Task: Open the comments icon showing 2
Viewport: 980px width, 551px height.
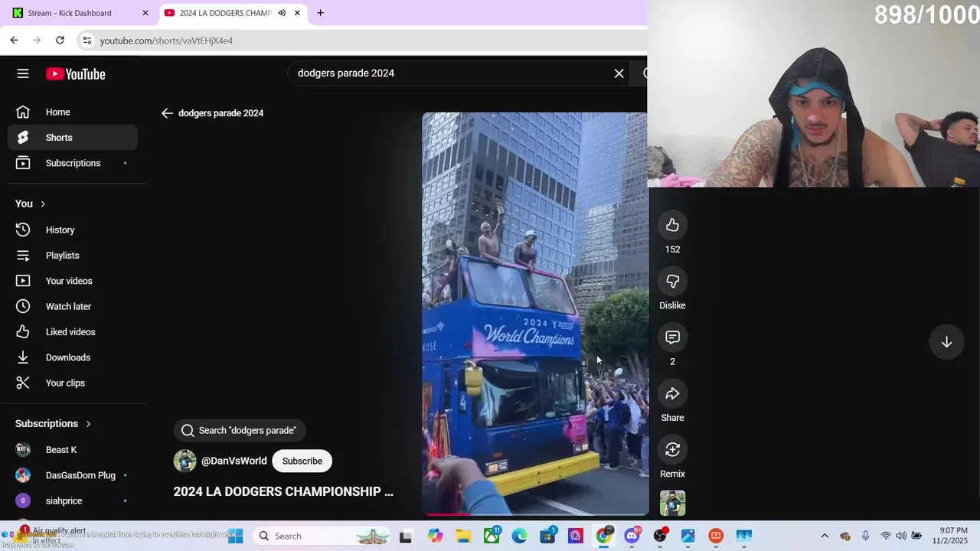Action: pos(672,337)
